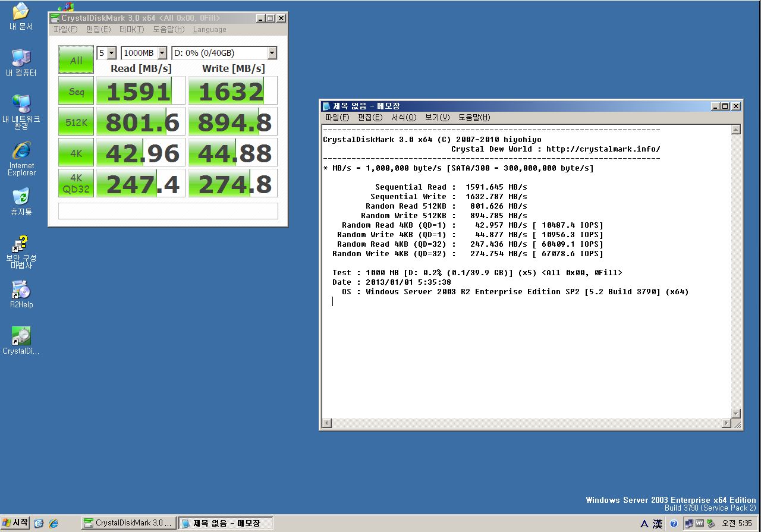Viewport: 761px width, 532px height.
Task: Open Notepad 파일(F) menu
Action: click(x=337, y=117)
